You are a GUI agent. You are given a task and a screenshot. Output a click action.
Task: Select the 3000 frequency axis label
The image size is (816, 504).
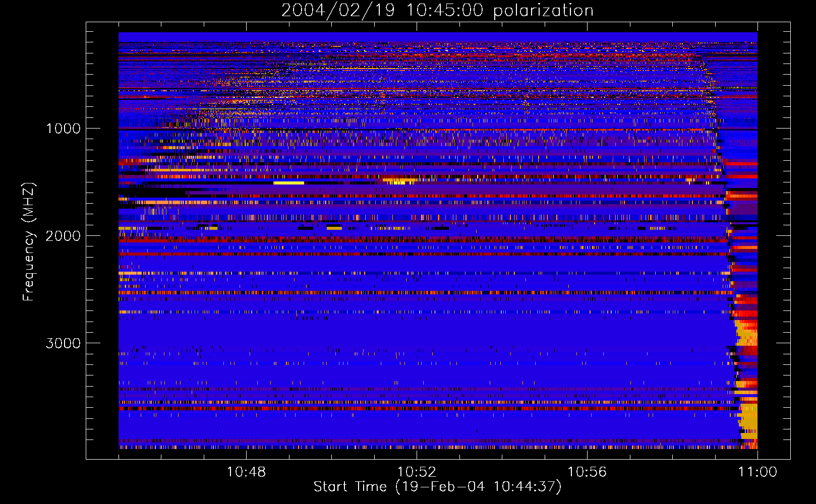click(x=63, y=343)
